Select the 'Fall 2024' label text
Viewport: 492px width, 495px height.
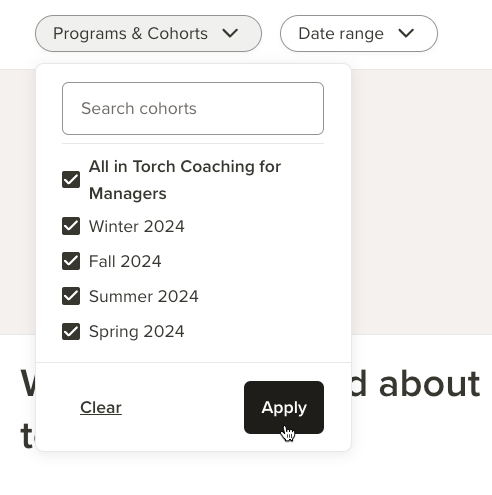coord(125,261)
